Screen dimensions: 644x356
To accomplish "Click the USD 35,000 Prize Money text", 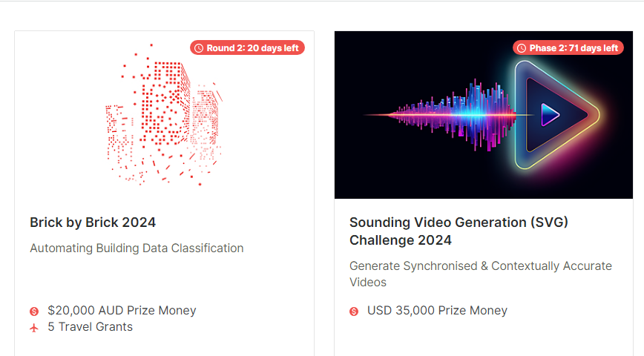I will tap(438, 311).
